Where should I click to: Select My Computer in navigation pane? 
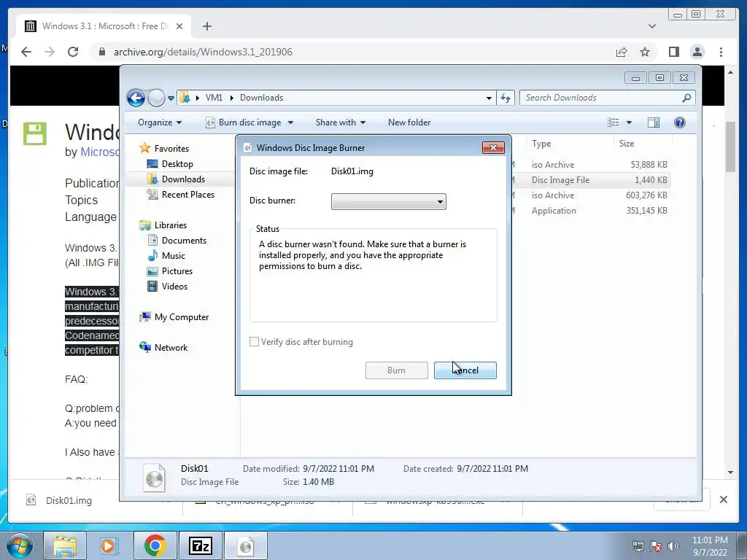(174, 317)
